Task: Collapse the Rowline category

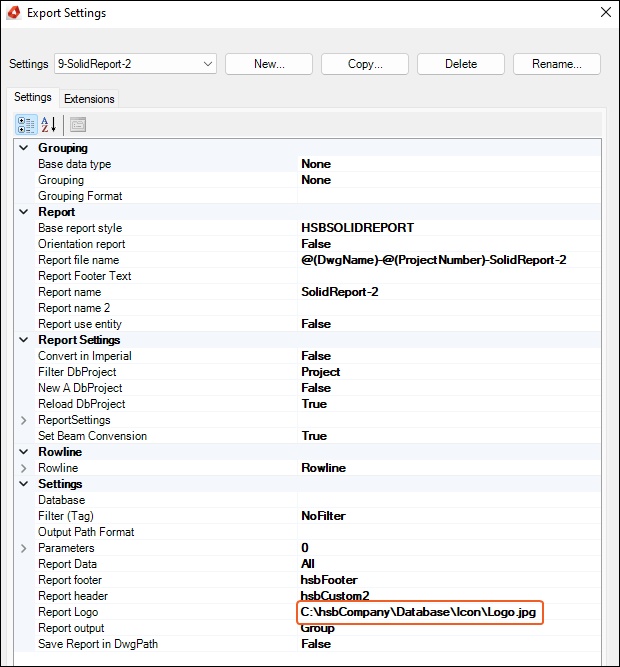Action: [x=24, y=452]
